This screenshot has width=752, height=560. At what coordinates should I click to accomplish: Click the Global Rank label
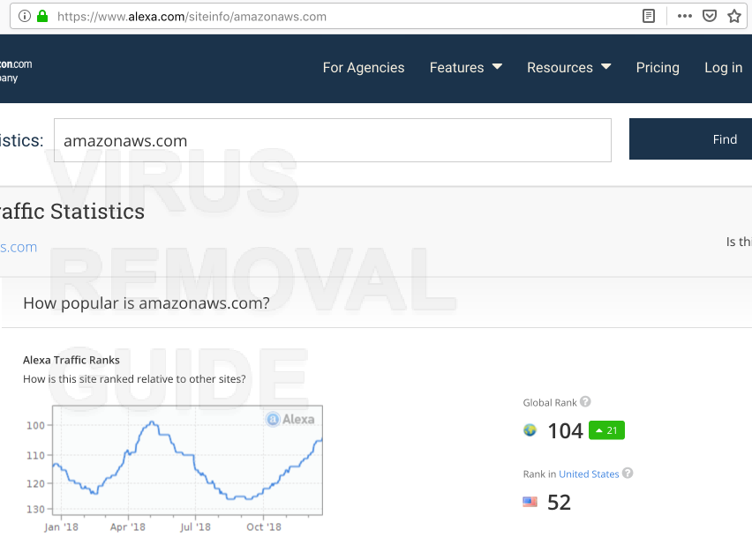click(550, 402)
